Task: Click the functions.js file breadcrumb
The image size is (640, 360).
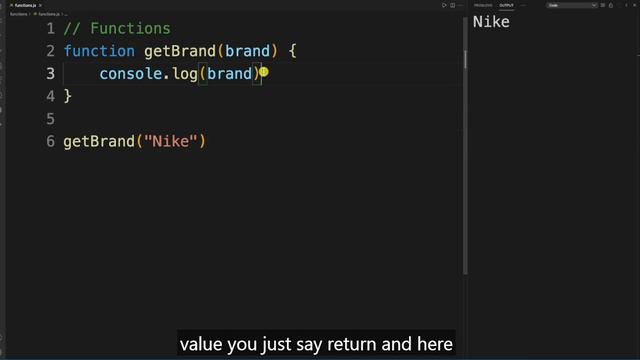Action: [48, 14]
